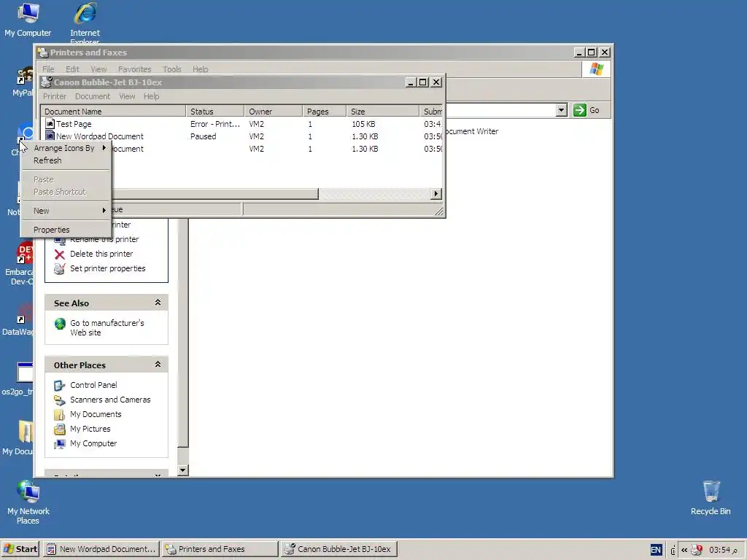Click New Wordpad Document icon with Paused status

[x=50, y=136]
